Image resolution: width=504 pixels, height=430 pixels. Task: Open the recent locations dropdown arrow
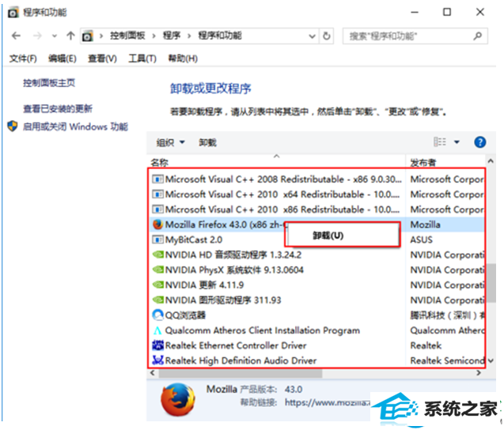click(x=55, y=36)
